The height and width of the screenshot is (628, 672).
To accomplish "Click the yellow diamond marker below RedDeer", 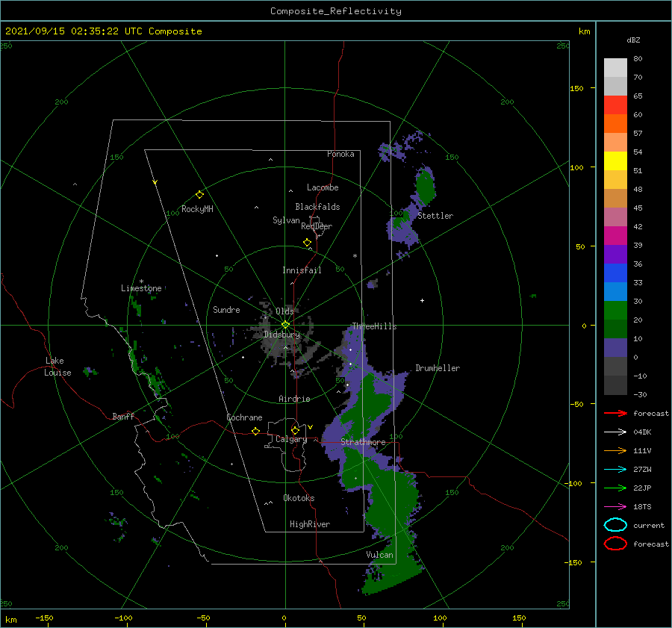I will click(308, 243).
